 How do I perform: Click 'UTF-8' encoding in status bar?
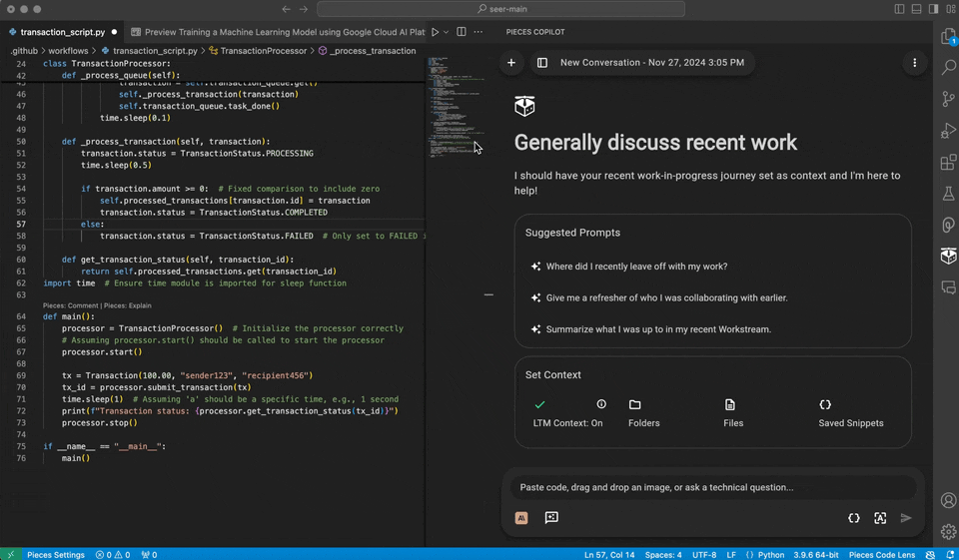pos(704,554)
